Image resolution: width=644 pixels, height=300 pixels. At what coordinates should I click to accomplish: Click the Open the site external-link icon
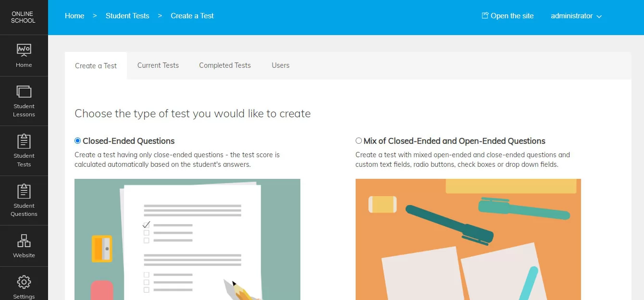(485, 15)
